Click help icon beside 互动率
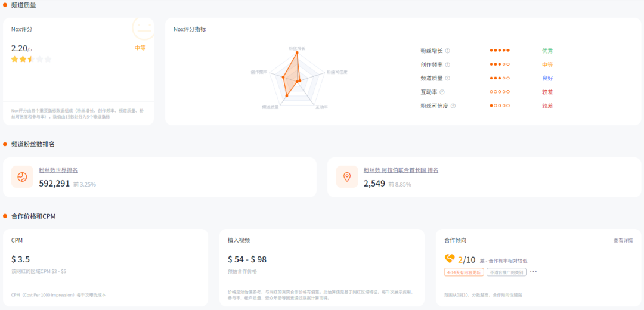Image resolution: width=644 pixels, height=310 pixels. (x=442, y=92)
